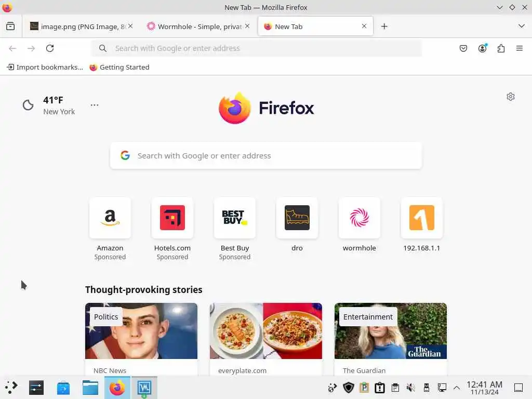Open new tab page settings gear
Image resolution: width=532 pixels, height=399 pixels.
point(510,97)
